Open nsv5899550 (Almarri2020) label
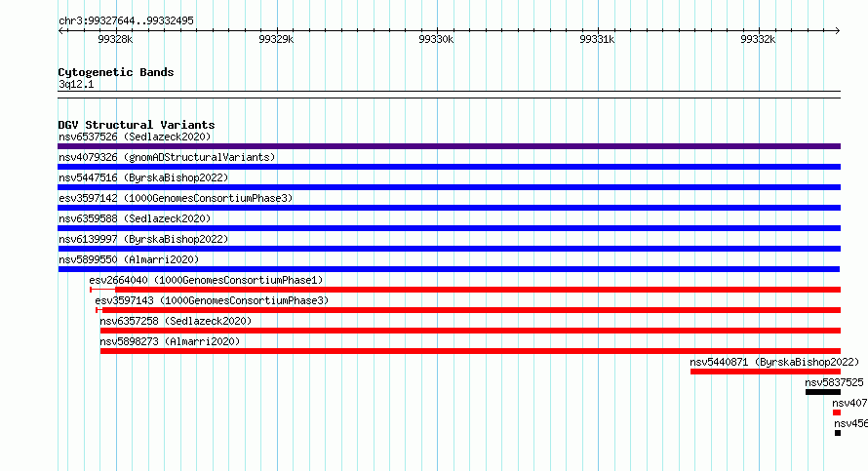The width and height of the screenshot is (868, 471). coord(129,259)
